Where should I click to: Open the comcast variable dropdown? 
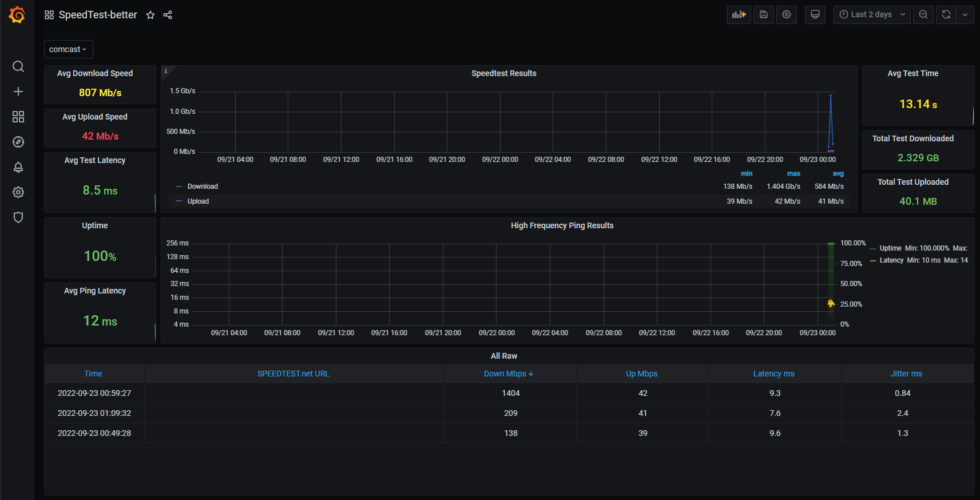tap(68, 49)
